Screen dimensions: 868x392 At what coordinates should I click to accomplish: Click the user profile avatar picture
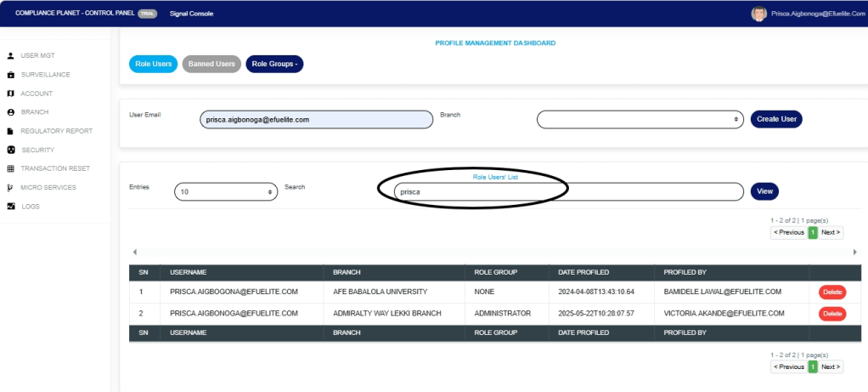pyautogui.click(x=758, y=14)
